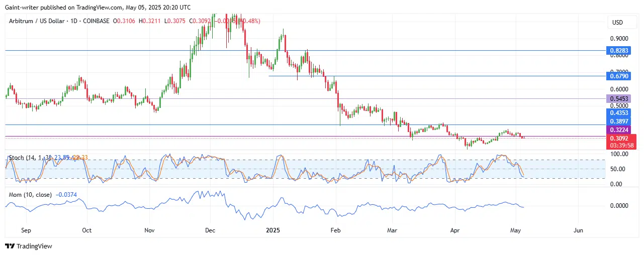Click the high value H0.3211
This screenshot has height=255, width=644.
150,21
